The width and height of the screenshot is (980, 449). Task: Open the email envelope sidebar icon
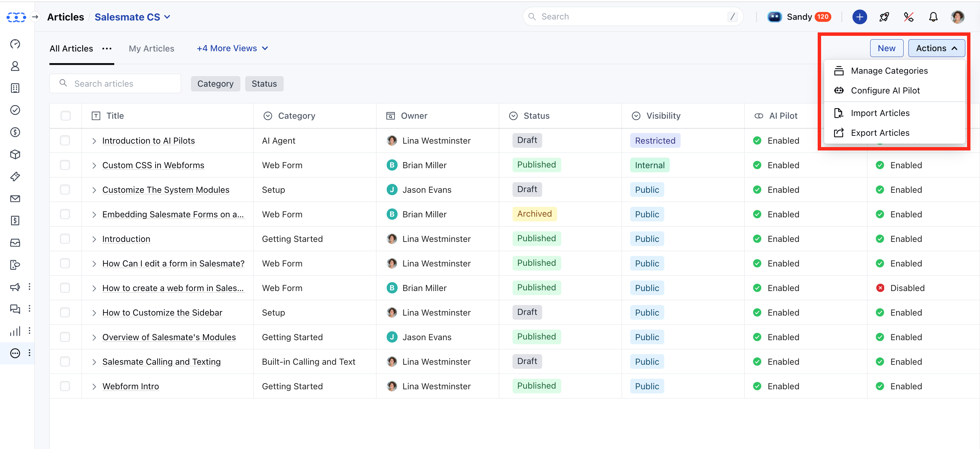[x=15, y=199]
